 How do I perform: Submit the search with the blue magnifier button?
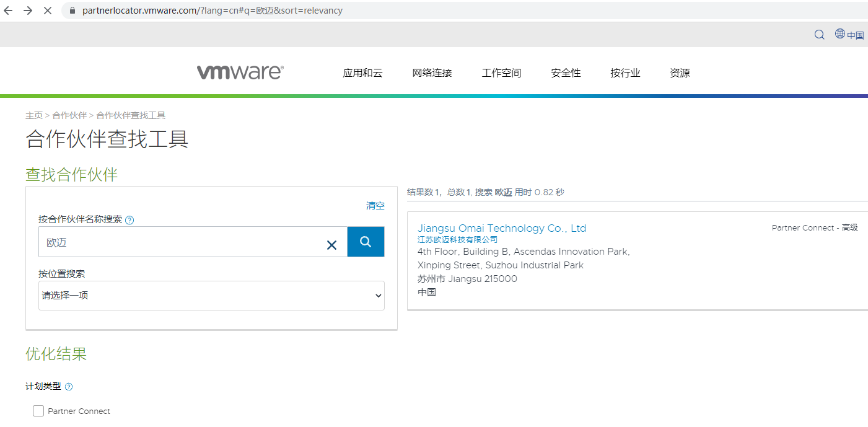(366, 242)
